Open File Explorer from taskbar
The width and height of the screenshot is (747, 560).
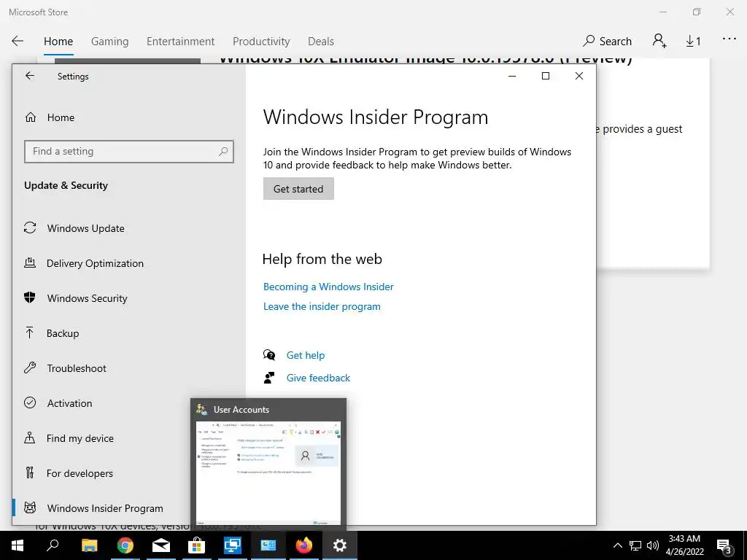(89, 545)
